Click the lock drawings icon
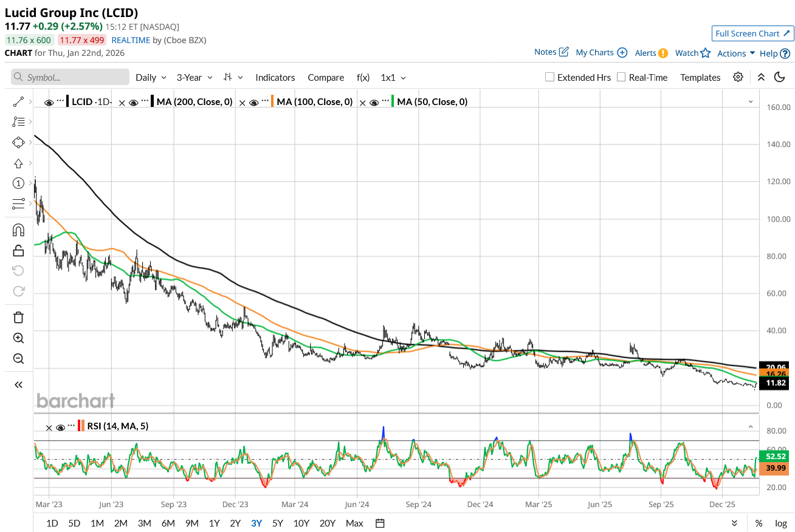Image resolution: width=795 pixels, height=532 pixels. [x=18, y=250]
